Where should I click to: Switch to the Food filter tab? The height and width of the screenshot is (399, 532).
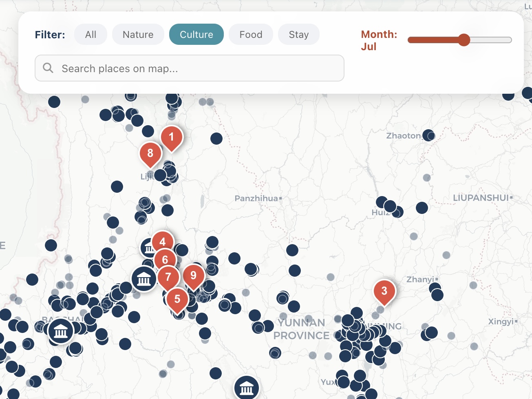pyautogui.click(x=251, y=34)
